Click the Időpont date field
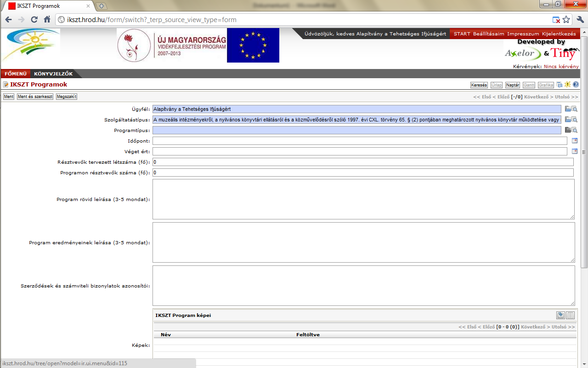 tap(360, 141)
